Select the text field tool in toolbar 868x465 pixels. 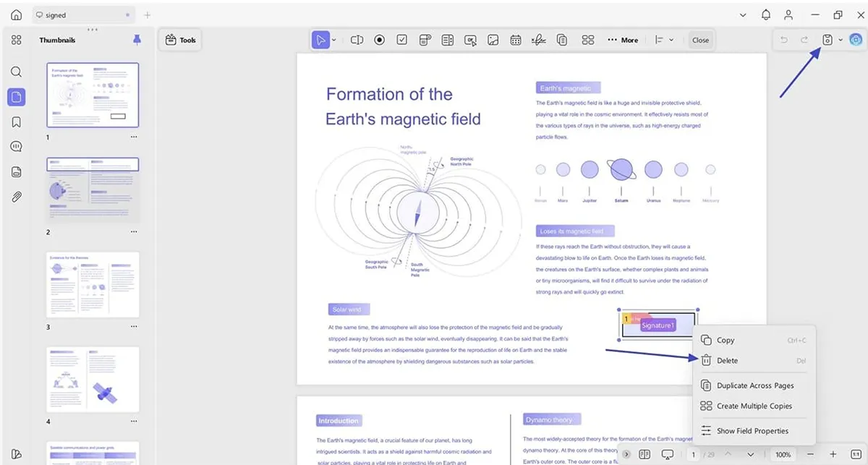tap(357, 40)
